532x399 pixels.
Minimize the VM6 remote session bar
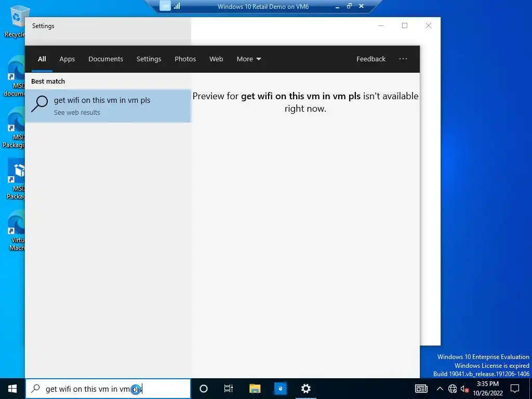337,6
